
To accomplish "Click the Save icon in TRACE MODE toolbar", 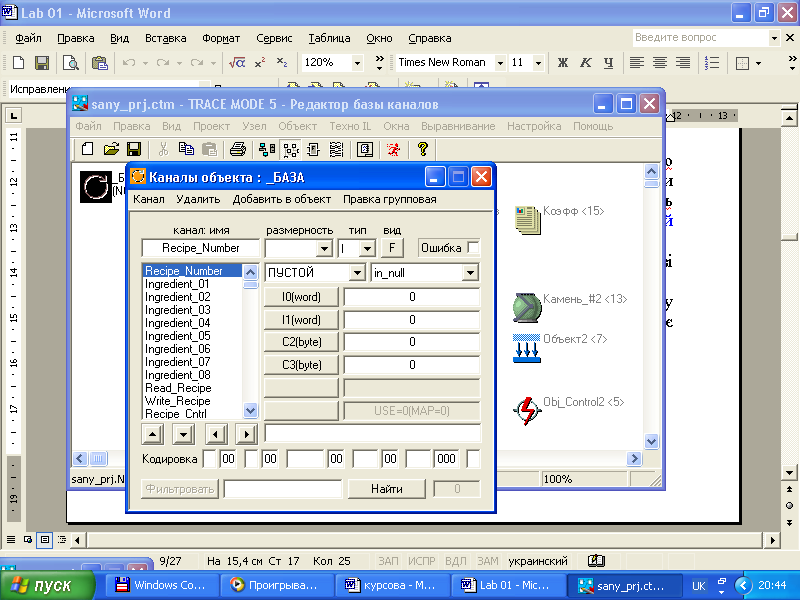I will coord(133,149).
